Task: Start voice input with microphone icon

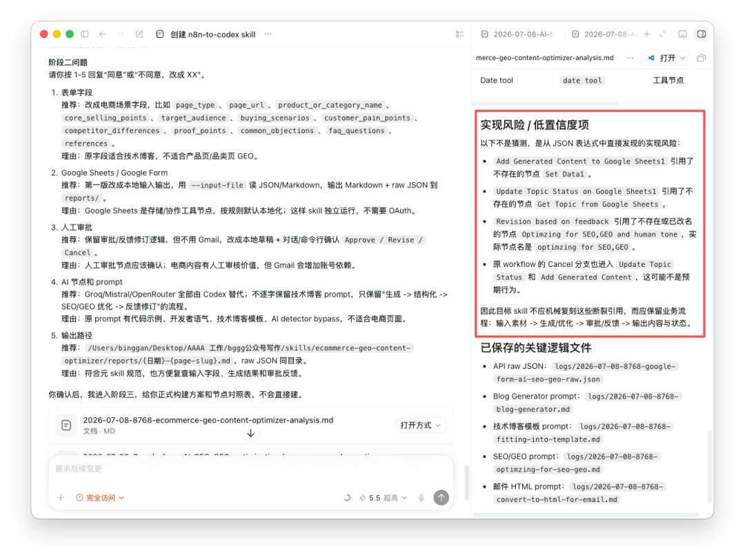Action: [x=421, y=498]
